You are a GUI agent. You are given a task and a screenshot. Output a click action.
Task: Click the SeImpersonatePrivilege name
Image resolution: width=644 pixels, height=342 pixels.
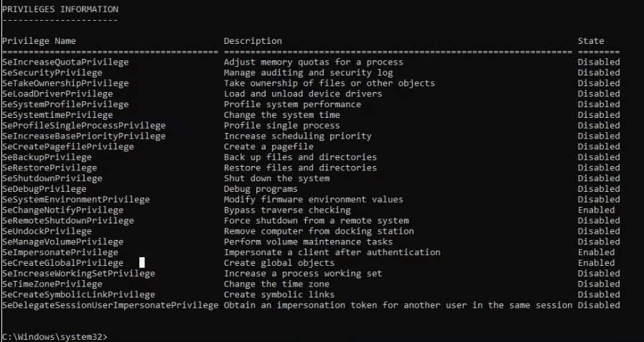tap(60, 252)
